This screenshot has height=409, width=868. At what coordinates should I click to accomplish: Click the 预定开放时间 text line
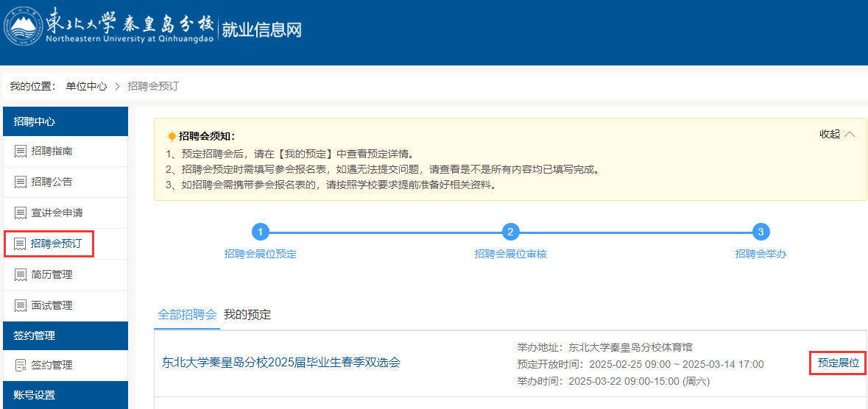[641, 364]
